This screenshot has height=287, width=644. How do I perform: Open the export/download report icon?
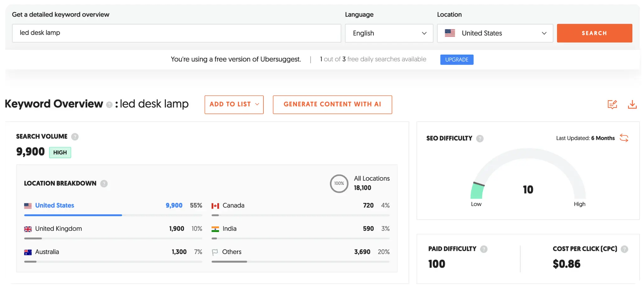pyautogui.click(x=632, y=104)
